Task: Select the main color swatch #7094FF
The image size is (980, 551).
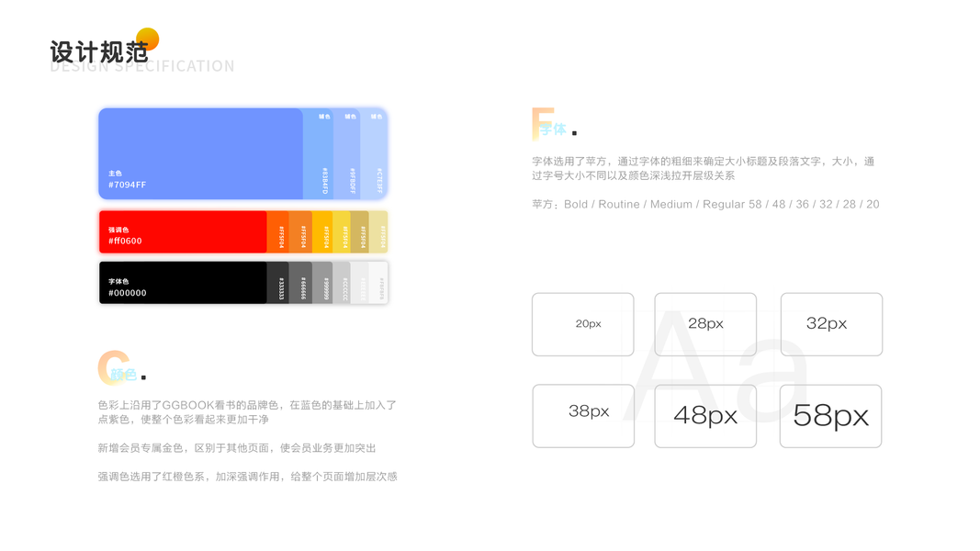Action: 200,153
